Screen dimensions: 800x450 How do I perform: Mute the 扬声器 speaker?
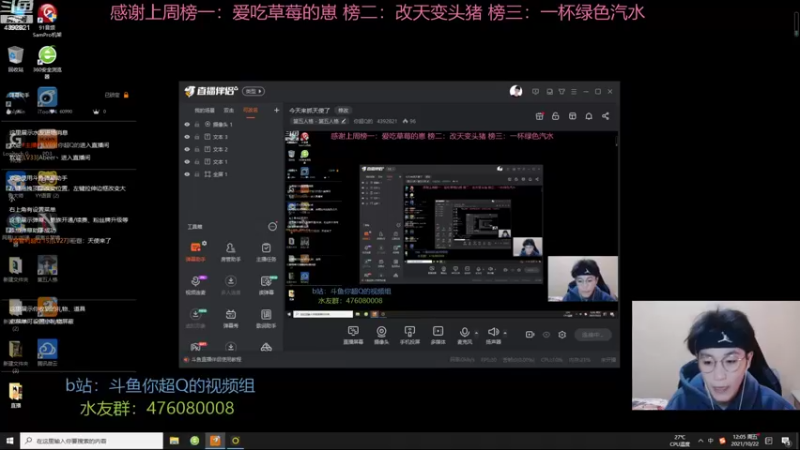pos(493,335)
